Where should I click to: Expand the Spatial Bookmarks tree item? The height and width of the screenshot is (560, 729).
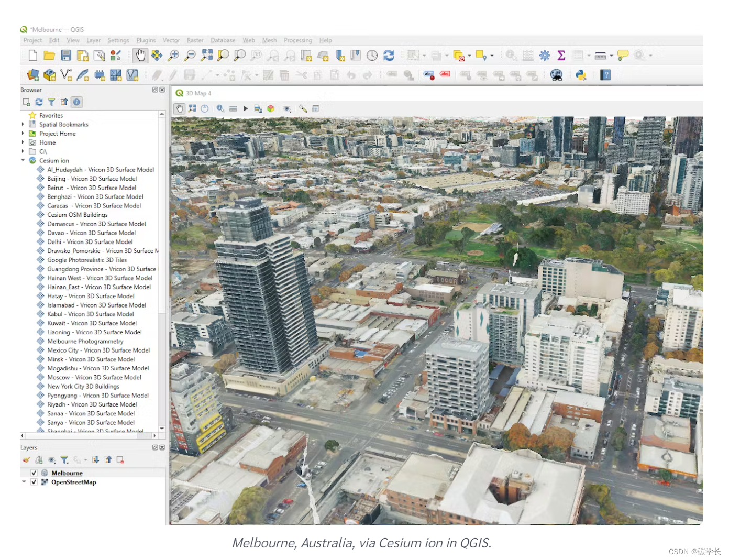(x=23, y=124)
